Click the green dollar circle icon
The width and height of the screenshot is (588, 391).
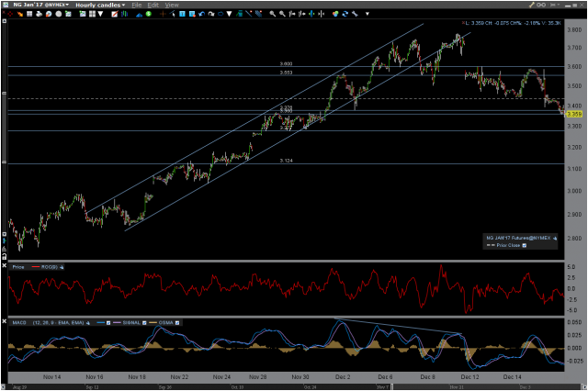pyautogui.click(x=149, y=14)
